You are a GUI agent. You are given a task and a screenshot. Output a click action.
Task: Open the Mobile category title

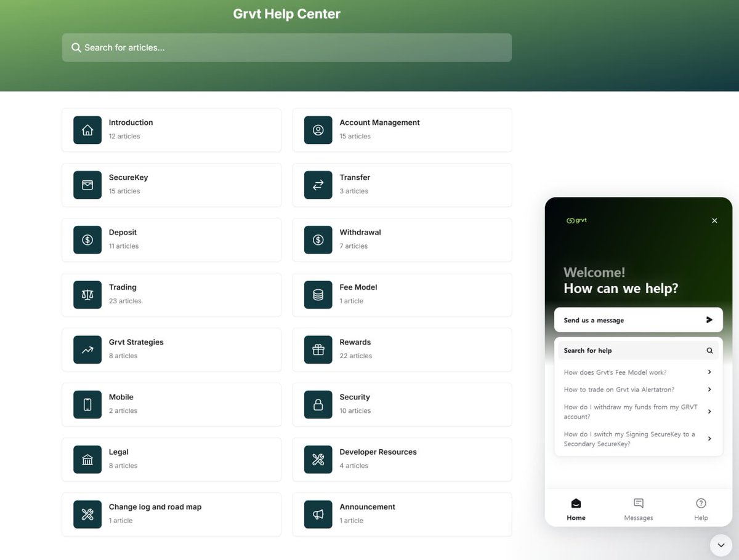point(121,397)
